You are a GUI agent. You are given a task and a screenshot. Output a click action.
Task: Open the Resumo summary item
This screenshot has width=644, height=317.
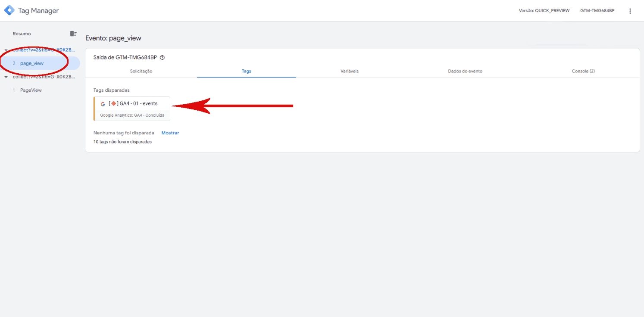pyautogui.click(x=22, y=34)
